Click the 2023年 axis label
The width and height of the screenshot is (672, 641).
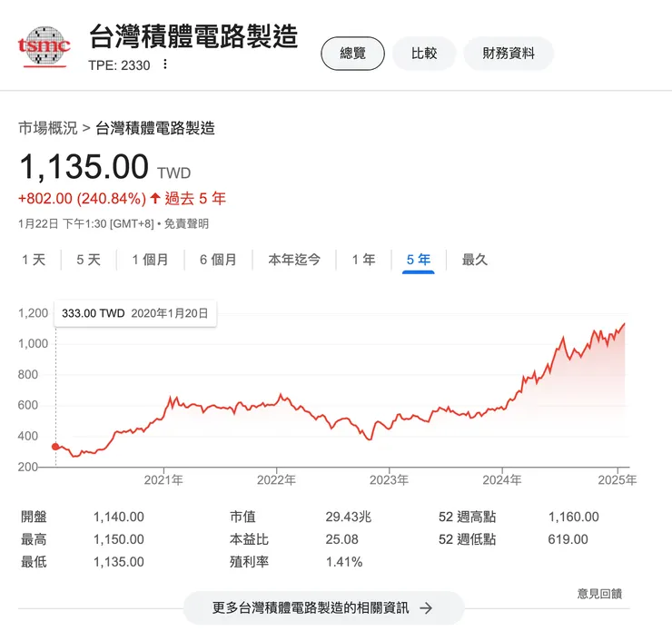click(x=389, y=480)
